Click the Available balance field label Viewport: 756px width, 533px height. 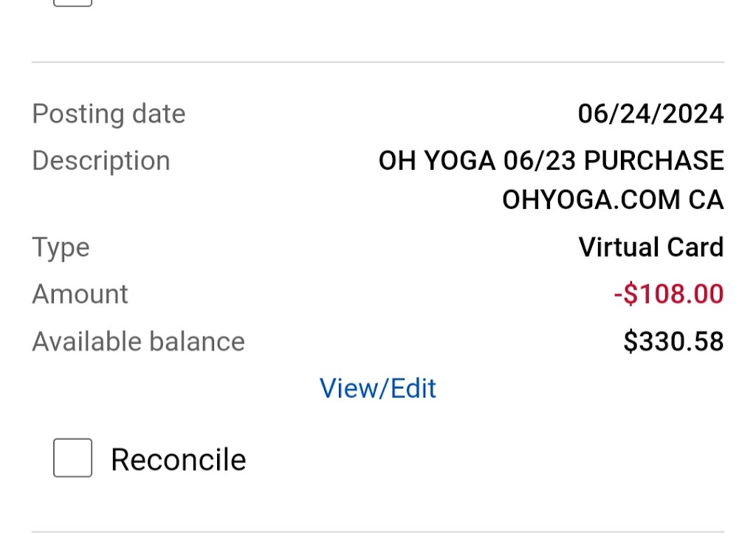click(138, 341)
